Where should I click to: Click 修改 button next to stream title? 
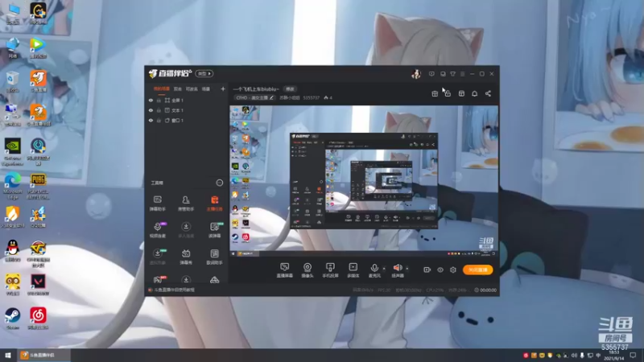click(290, 89)
